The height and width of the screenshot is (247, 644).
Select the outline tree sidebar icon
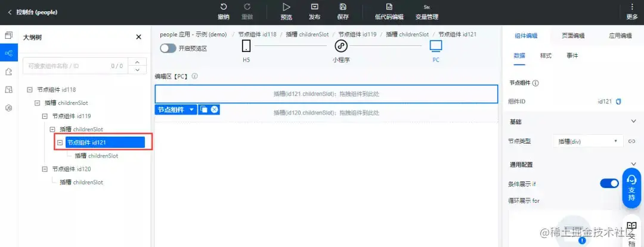point(8,53)
